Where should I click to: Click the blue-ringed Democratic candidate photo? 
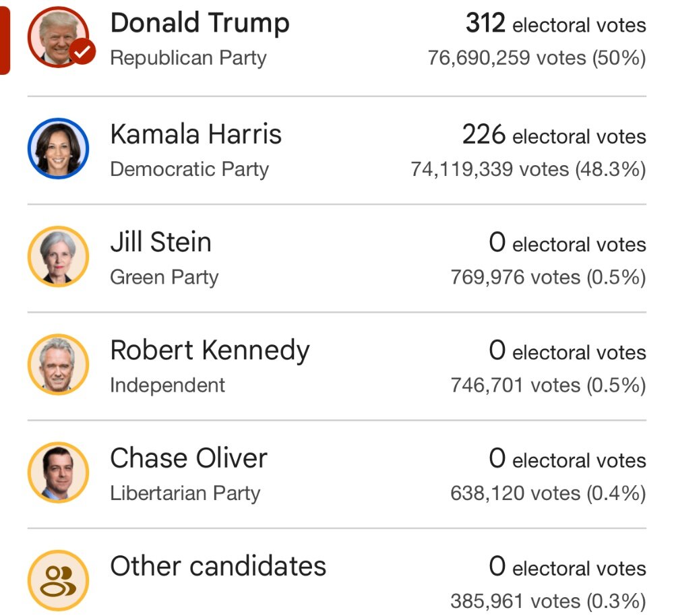point(58,148)
